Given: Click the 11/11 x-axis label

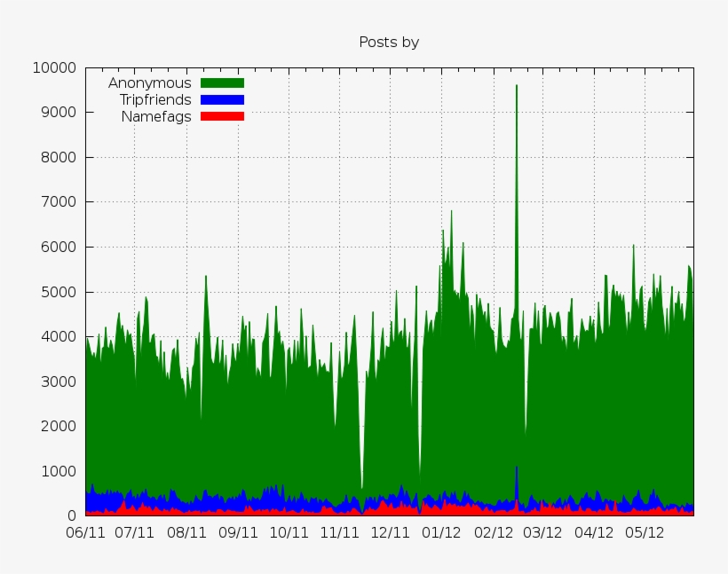Looking at the screenshot, I should [x=339, y=532].
